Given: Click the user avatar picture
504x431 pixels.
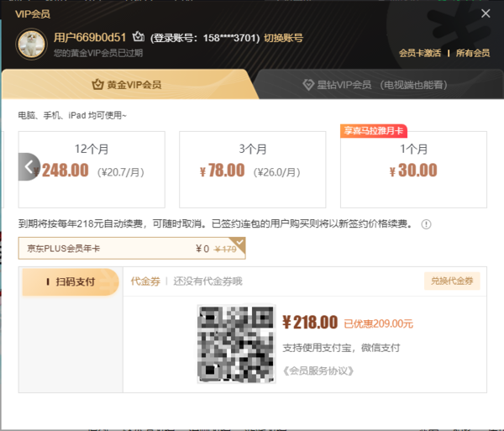Looking at the screenshot, I should 33,44.
